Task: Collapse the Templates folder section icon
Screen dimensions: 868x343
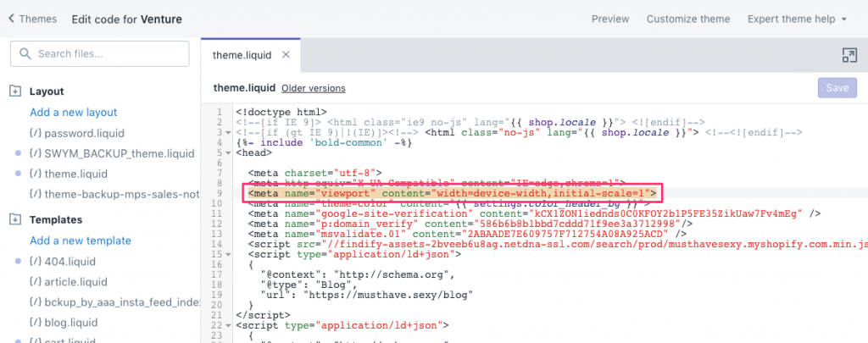Action: click(14, 219)
